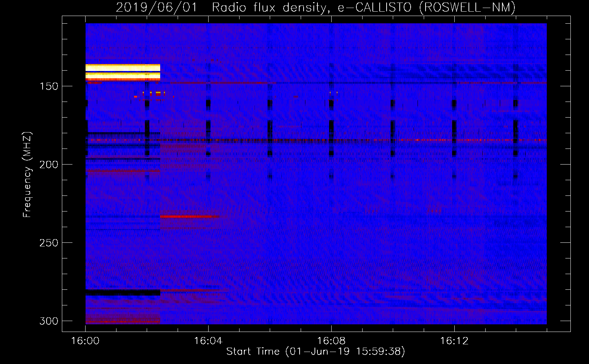Image resolution: width=589 pixels, height=364 pixels.
Task: Click the red horizontal streak near 233 MHz
Action: pos(189,217)
